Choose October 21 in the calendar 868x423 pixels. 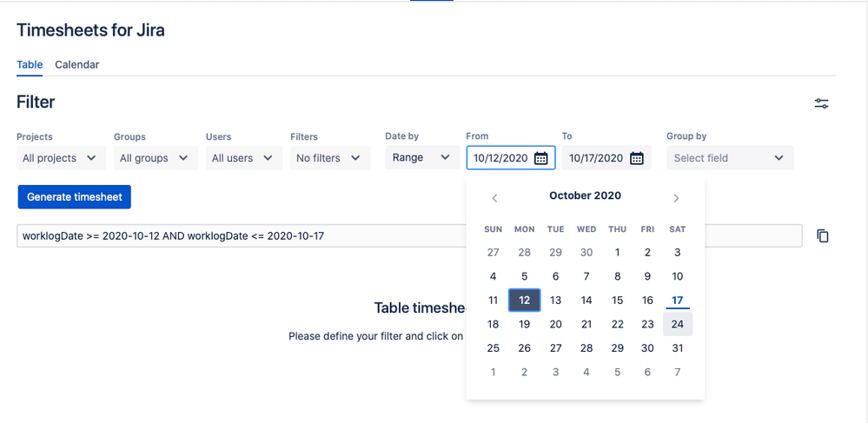(586, 324)
